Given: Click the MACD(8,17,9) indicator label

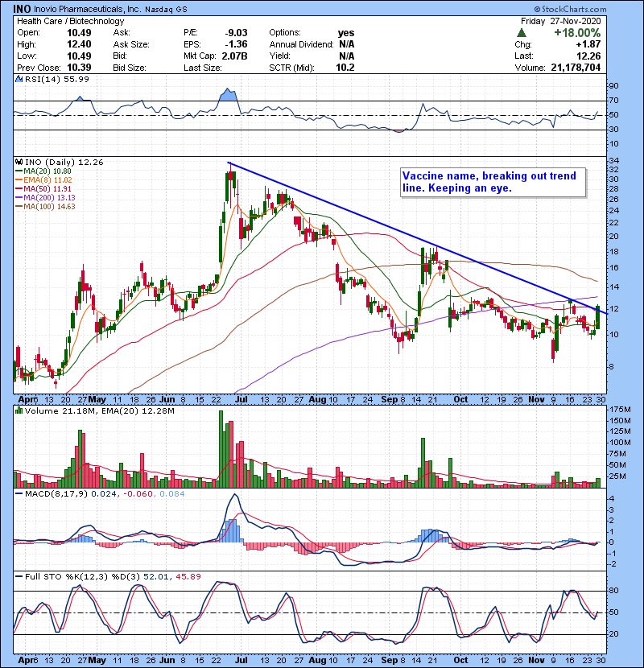Looking at the screenshot, I should (x=56, y=494).
